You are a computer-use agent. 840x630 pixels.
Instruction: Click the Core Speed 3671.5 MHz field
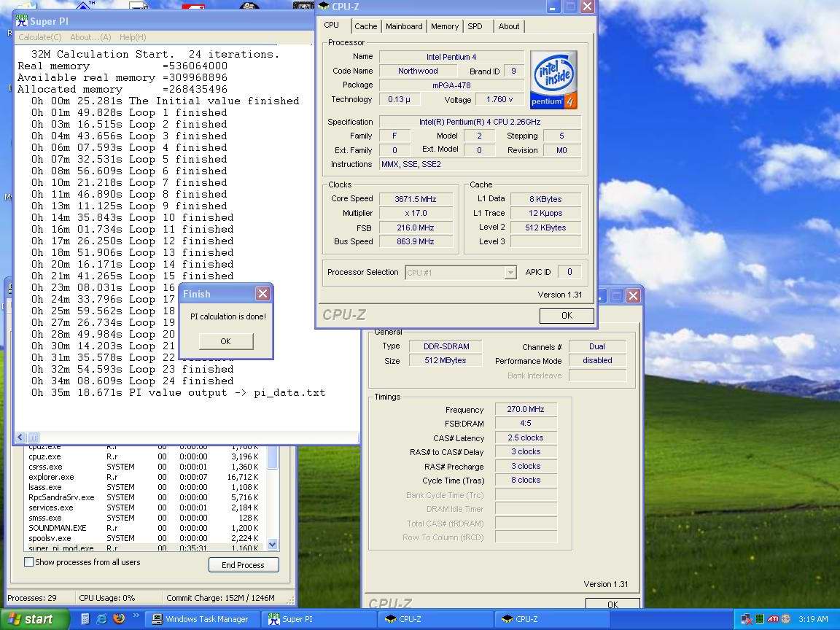pos(416,199)
